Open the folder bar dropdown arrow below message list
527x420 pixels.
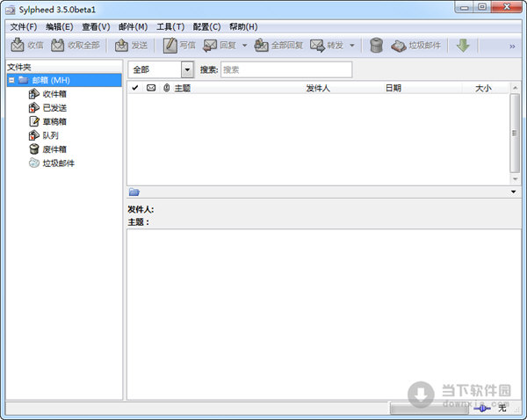(513, 192)
